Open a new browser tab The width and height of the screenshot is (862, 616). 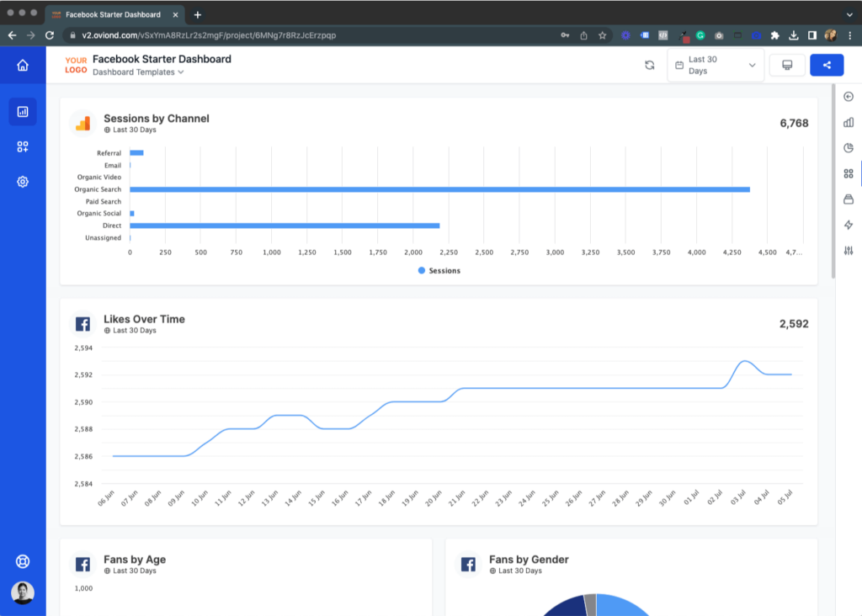198,15
